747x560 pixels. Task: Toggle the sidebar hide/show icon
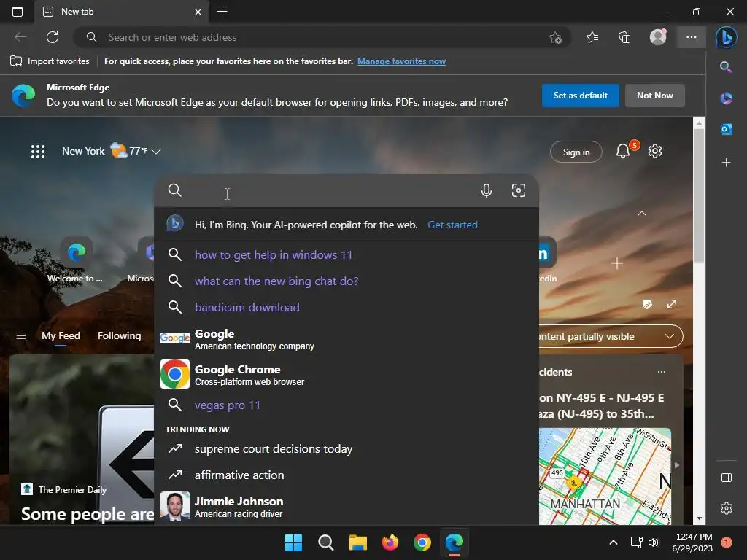point(726,478)
